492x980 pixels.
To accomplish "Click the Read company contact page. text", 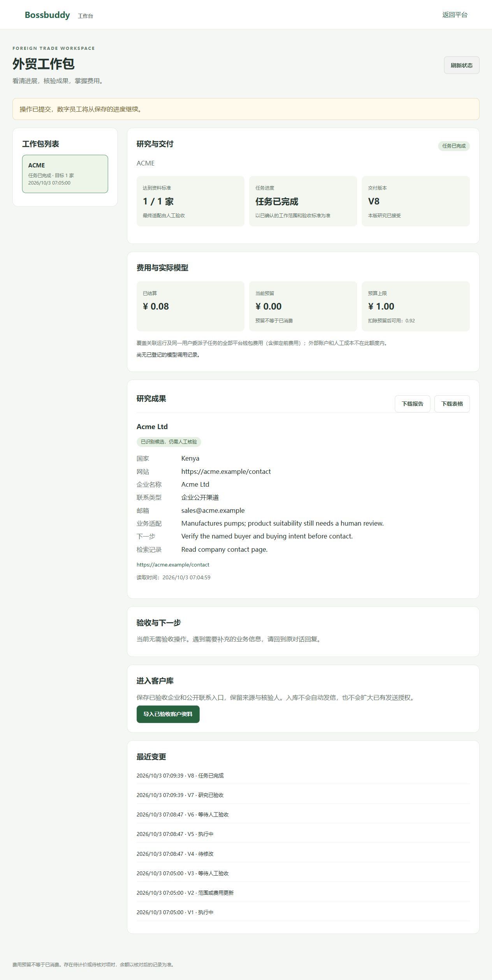I will point(225,549).
